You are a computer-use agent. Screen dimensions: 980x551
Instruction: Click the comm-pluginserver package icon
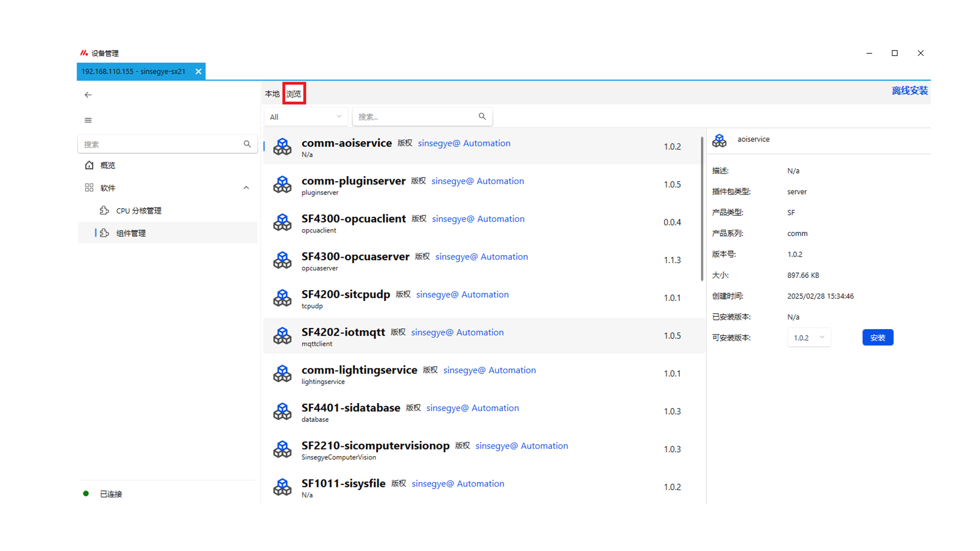pos(282,185)
